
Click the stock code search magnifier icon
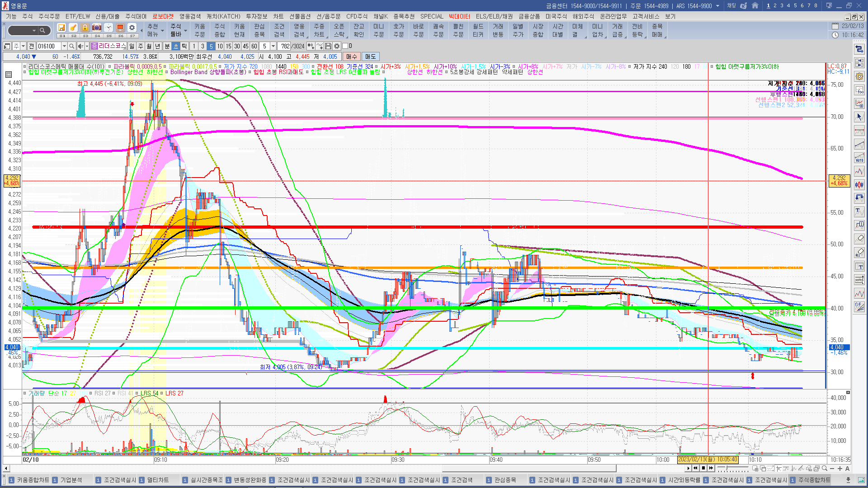click(x=71, y=46)
